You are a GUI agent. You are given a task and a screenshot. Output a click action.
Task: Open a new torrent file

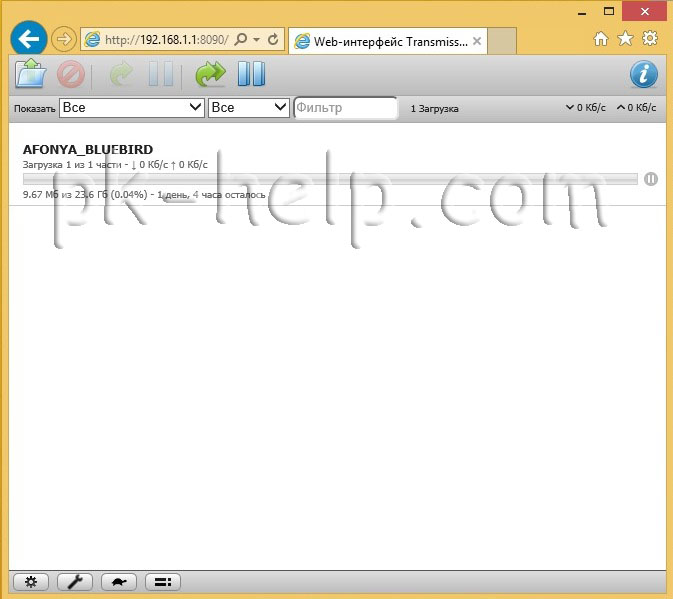[x=30, y=74]
